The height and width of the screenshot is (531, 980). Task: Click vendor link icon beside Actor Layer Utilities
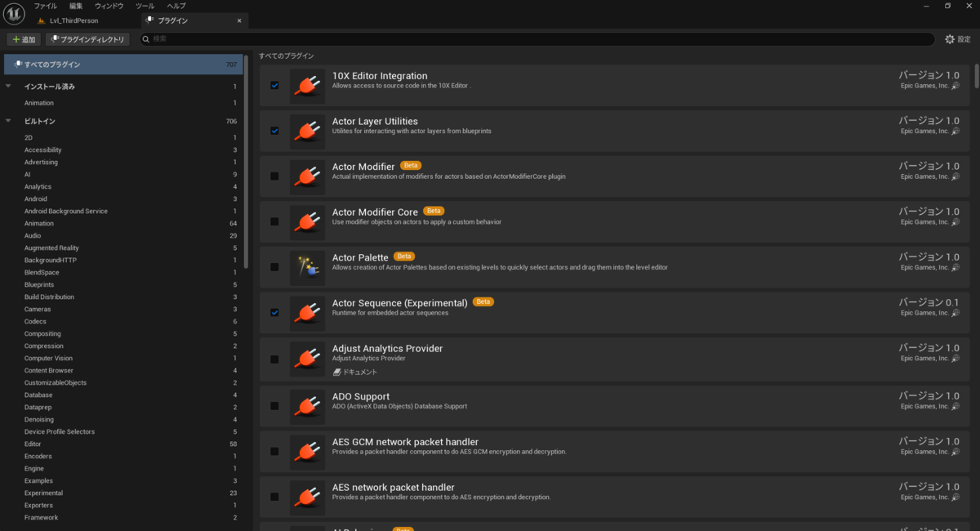[x=955, y=131]
